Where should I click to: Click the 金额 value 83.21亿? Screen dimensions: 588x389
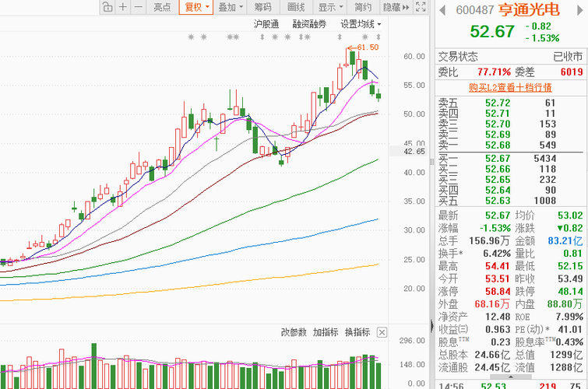click(565, 241)
